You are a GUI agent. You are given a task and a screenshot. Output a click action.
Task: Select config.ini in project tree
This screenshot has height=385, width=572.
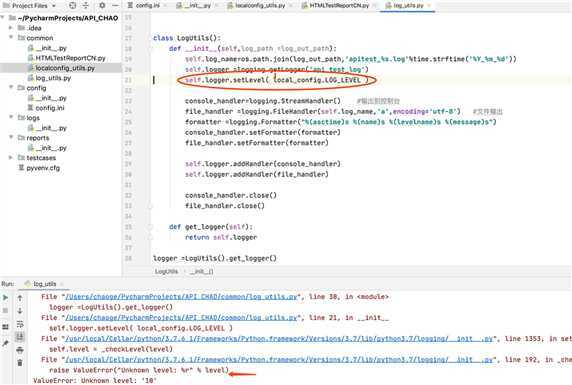coord(50,108)
